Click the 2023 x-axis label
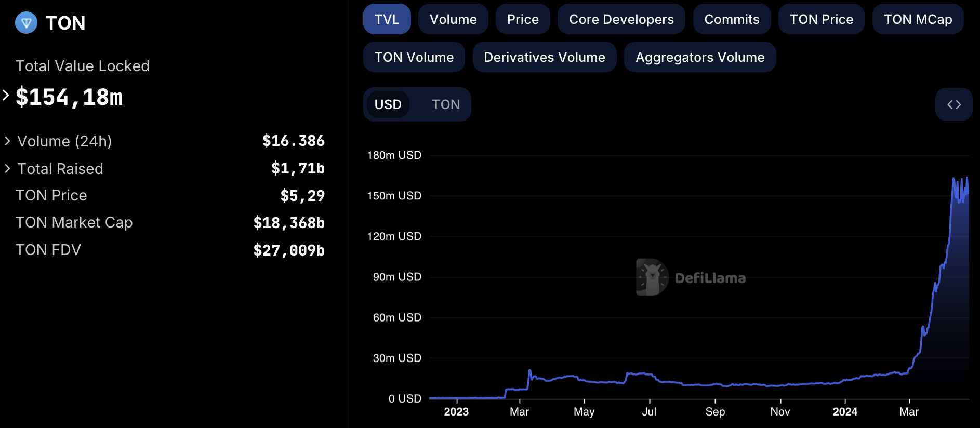The image size is (980, 428). pyautogui.click(x=456, y=412)
